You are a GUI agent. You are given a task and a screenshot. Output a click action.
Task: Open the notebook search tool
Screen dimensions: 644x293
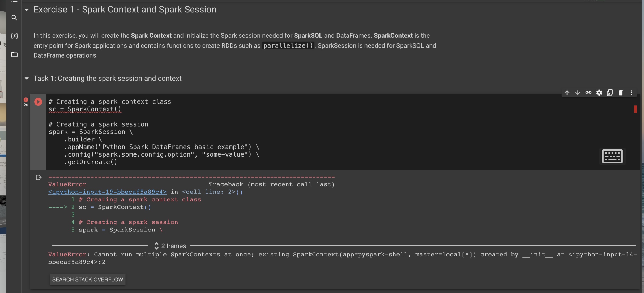[14, 18]
